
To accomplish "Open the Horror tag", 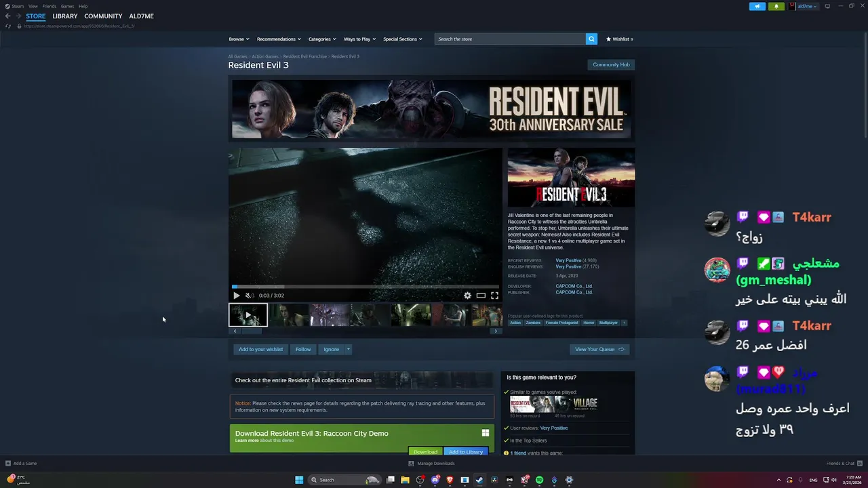I will (589, 323).
